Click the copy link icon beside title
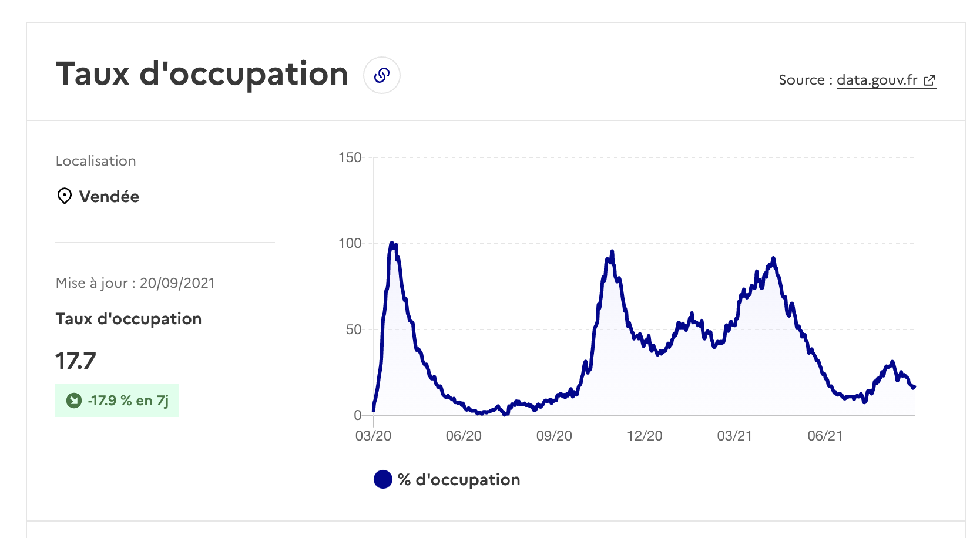The width and height of the screenshot is (980, 538). pos(382,75)
